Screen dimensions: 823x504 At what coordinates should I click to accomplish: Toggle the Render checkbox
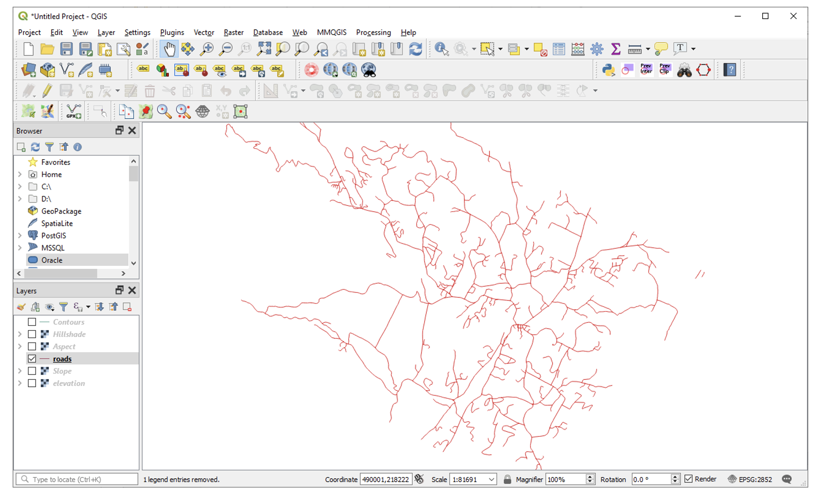point(689,479)
